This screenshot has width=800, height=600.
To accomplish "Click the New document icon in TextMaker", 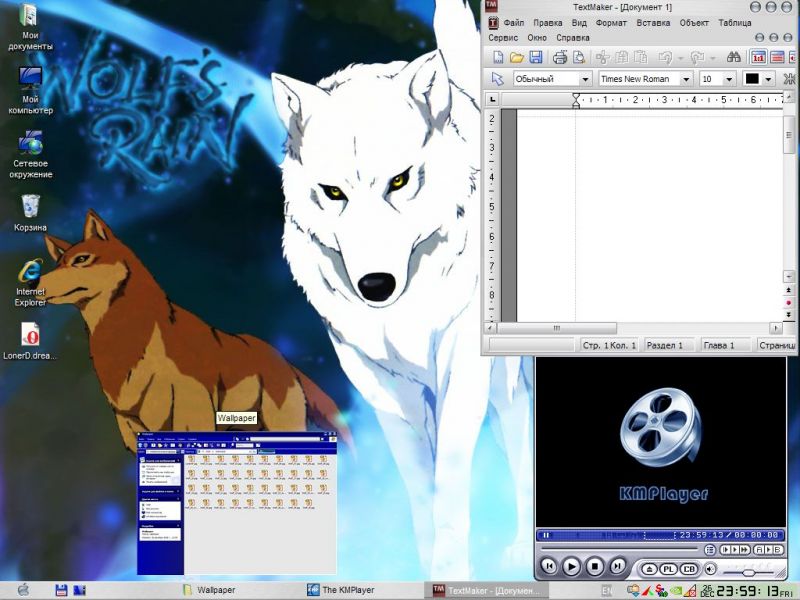I will point(497,57).
